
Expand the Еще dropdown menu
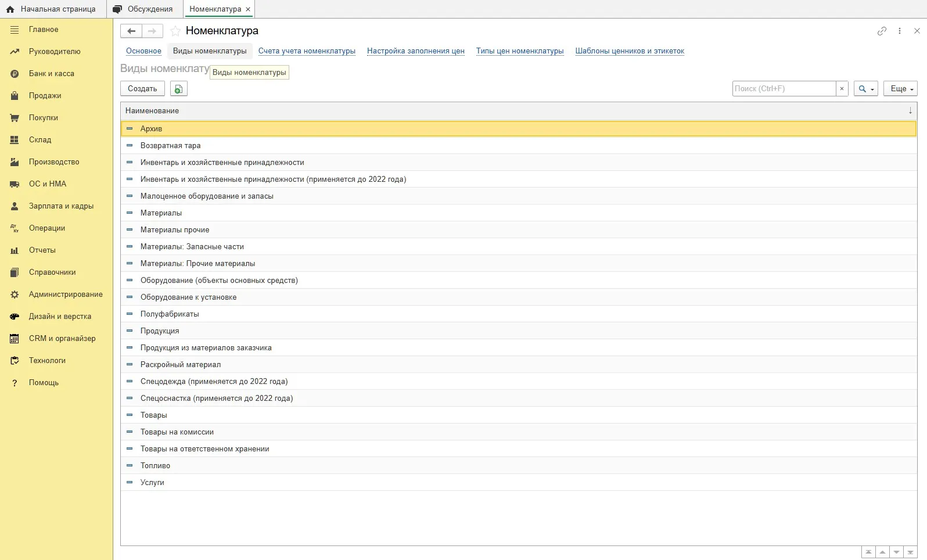coord(901,88)
